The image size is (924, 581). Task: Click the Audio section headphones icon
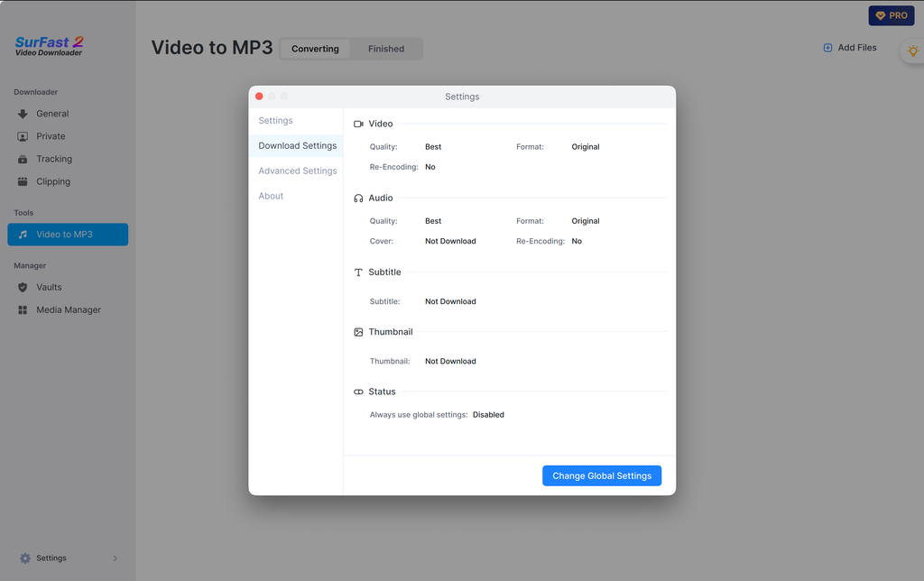(x=358, y=198)
